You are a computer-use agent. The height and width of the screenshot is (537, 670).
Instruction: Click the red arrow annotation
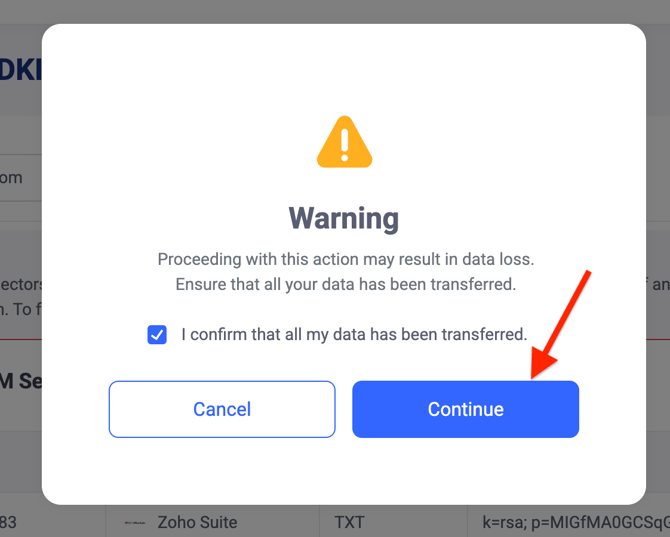pos(560,324)
